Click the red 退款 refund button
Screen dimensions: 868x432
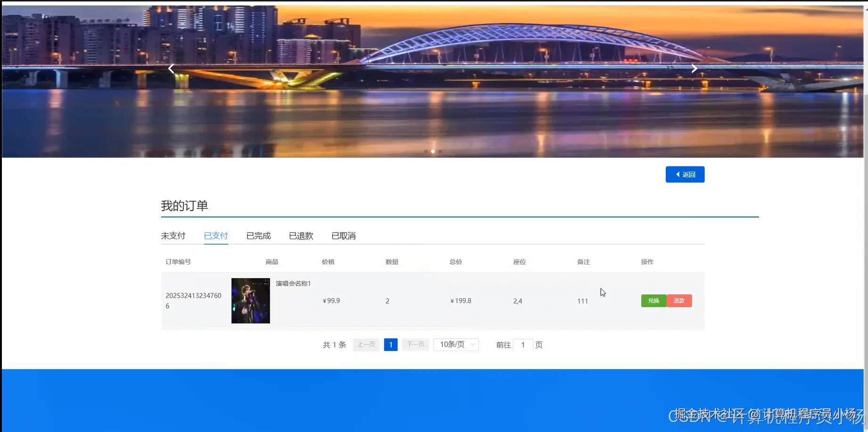679,300
